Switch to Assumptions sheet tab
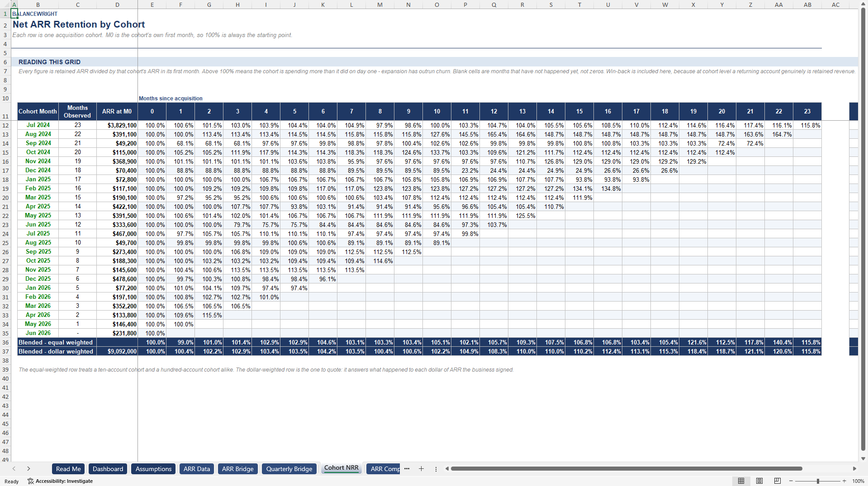This screenshot has width=868, height=486. [x=153, y=469]
